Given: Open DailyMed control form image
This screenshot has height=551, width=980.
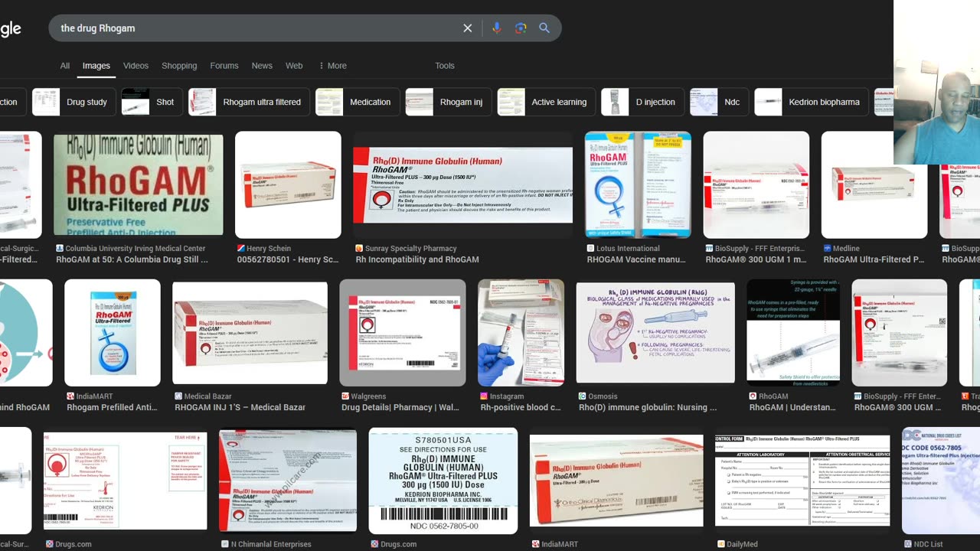Looking at the screenshot, I should pyautogui.click(x=802, y=481).
